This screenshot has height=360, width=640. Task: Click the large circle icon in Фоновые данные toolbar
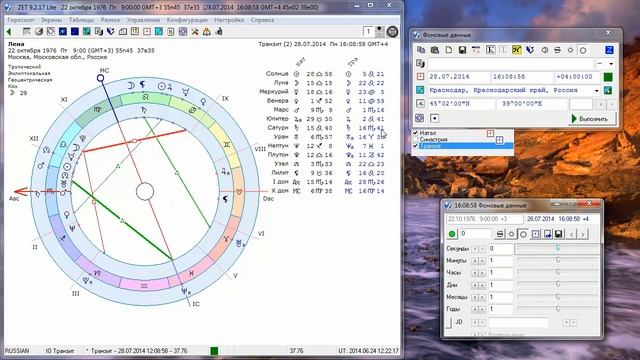[583, 50]
